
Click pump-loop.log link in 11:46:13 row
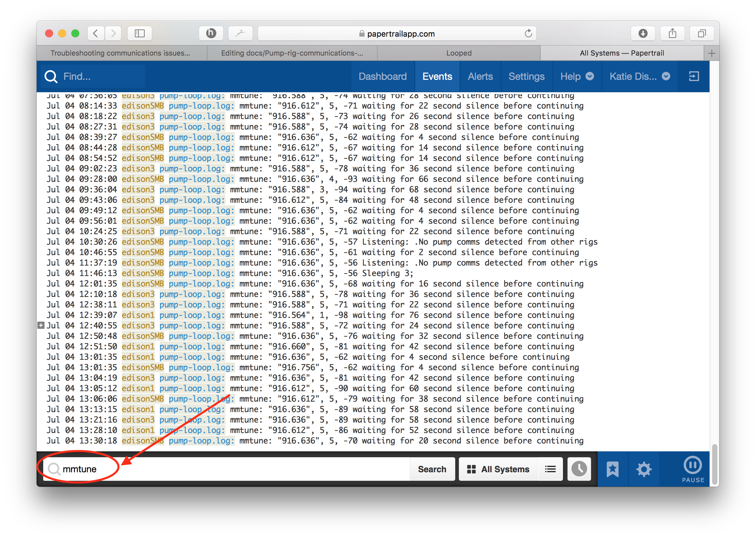202,273
